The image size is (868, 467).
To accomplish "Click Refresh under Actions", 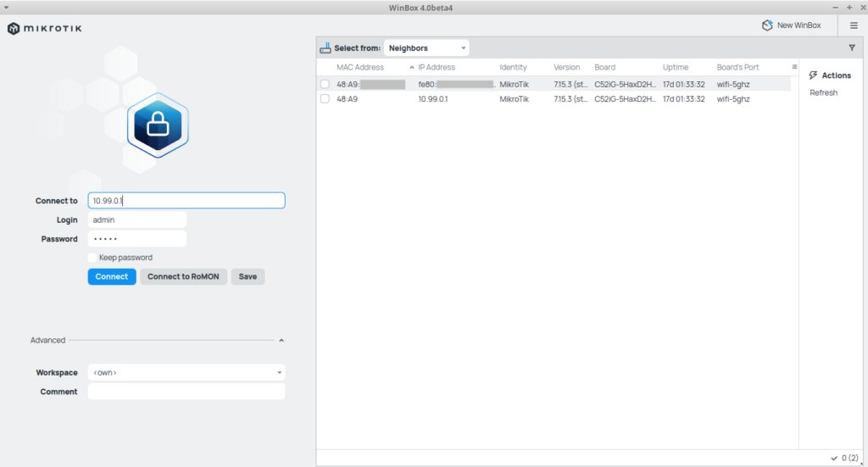I will (x=823, y=92).
